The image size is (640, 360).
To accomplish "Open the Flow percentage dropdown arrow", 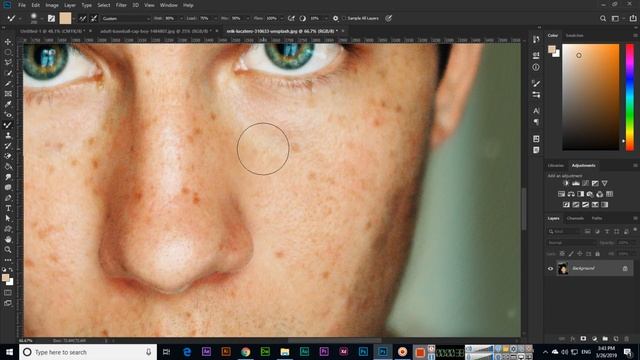I will (x=281, y=19).
